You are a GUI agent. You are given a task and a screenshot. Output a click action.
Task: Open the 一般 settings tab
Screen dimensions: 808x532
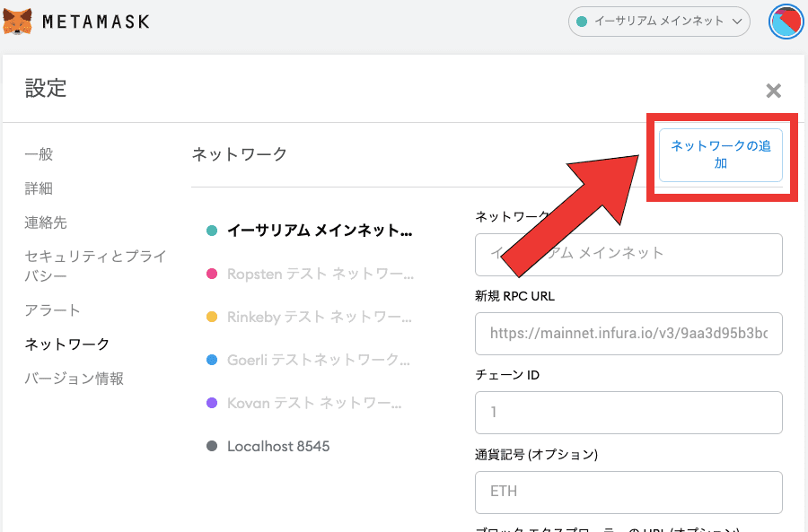39,154
